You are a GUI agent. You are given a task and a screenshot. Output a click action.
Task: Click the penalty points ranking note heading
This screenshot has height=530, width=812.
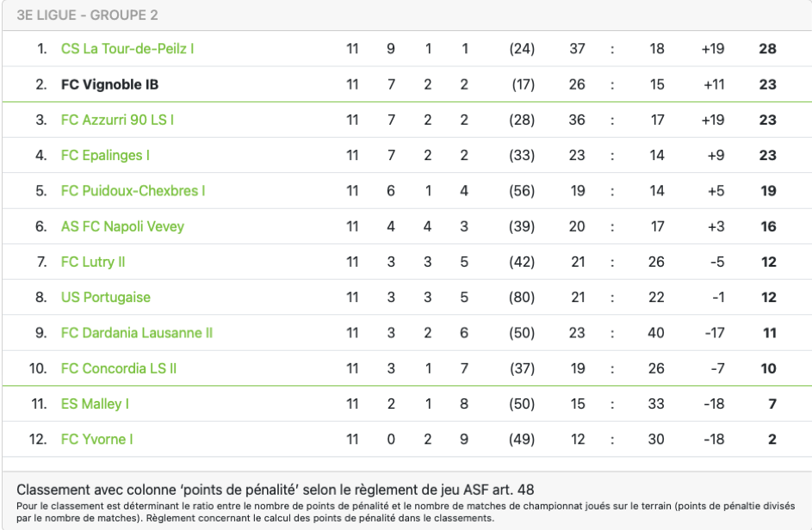click(x=275, y=490)
